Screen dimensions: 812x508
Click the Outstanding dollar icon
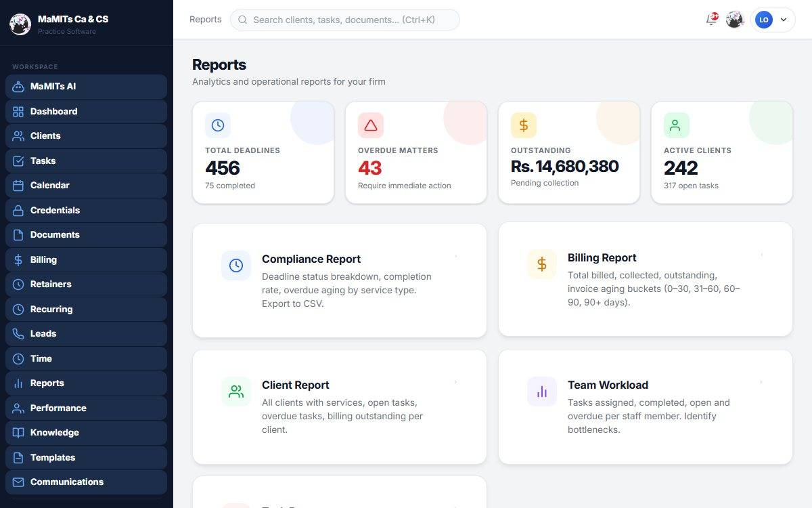524,125
